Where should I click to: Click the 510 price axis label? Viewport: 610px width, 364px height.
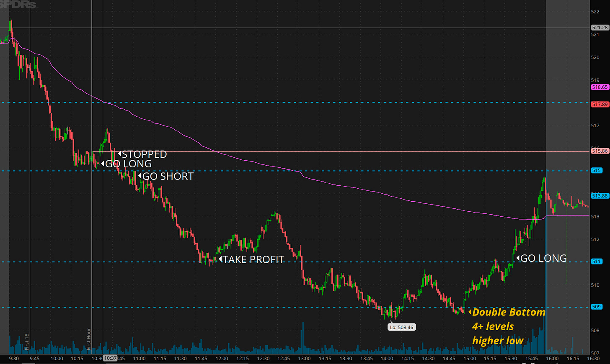point(595,285)
